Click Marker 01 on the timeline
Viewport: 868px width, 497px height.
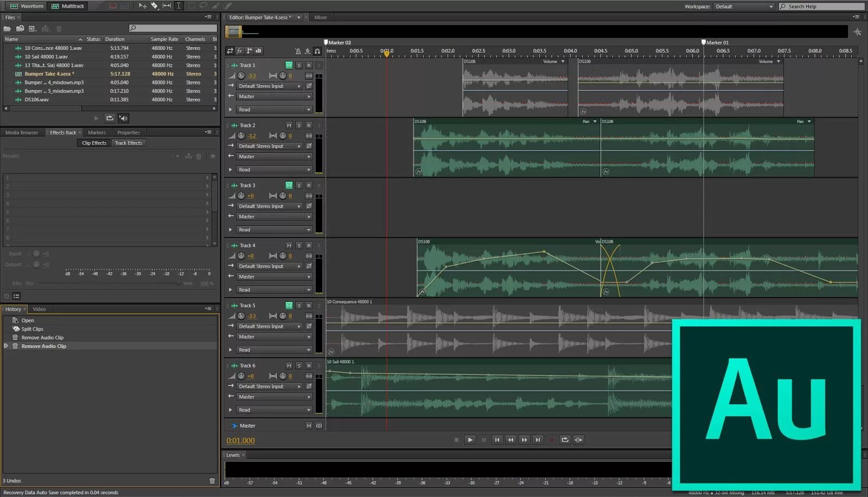click(715, 42)
